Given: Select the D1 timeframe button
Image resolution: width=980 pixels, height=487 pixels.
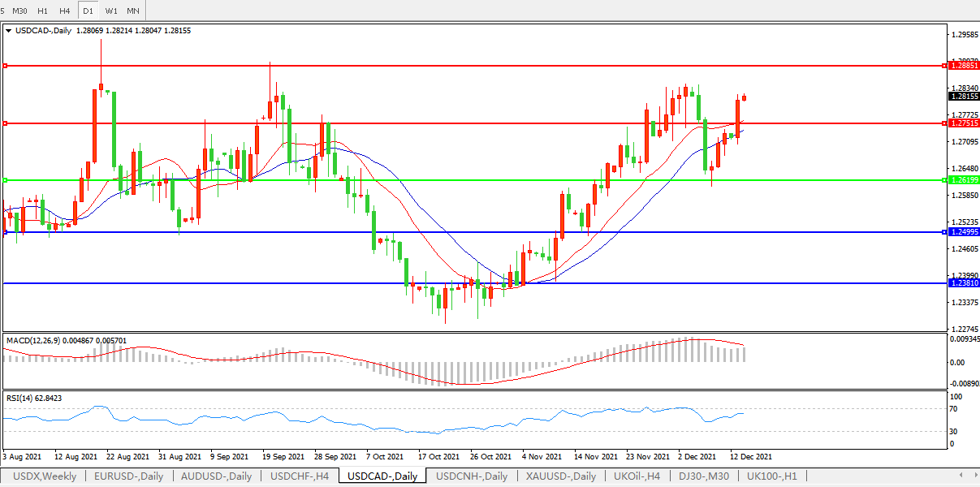Looking at the screenshot, I should coord(88,11).
